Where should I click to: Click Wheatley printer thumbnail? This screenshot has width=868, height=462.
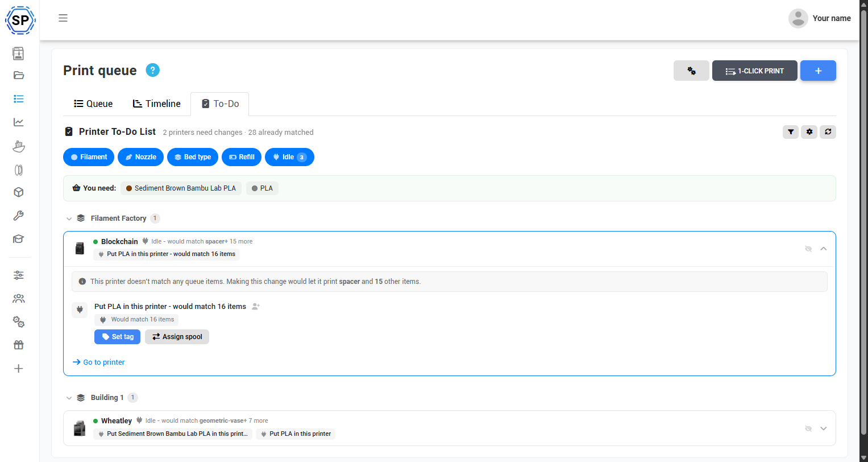pos(80,428)
